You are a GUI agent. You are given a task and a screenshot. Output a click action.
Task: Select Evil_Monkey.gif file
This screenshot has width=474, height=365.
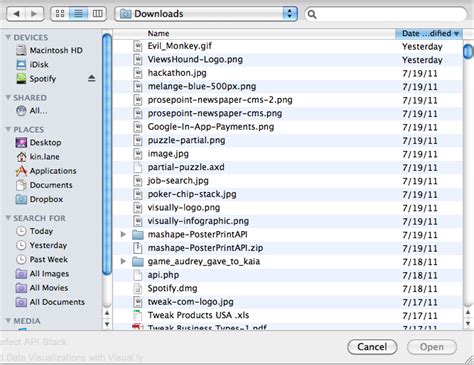click(x=288, y=46)
